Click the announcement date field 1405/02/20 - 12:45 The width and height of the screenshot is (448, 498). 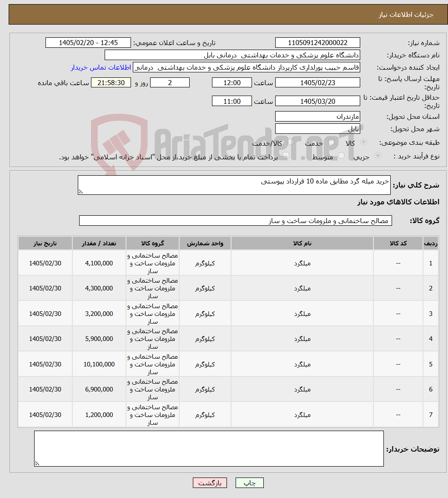click(88, 42)
